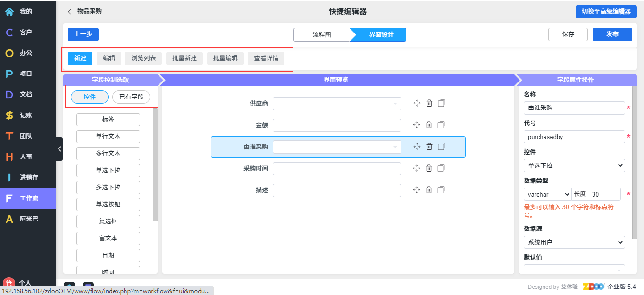Switch to the 浏览列表 tab

tap(143, 58)
